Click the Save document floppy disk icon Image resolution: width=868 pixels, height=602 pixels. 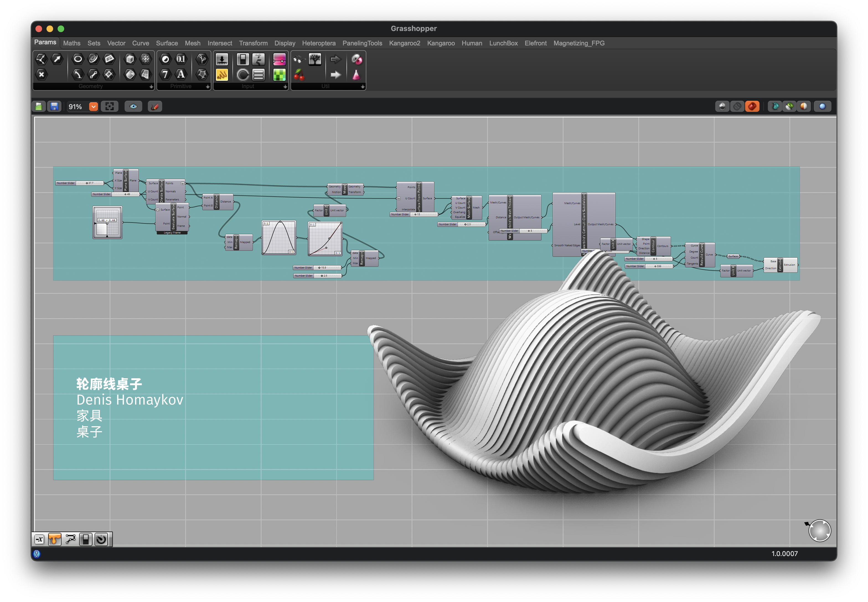click(54, 107)
